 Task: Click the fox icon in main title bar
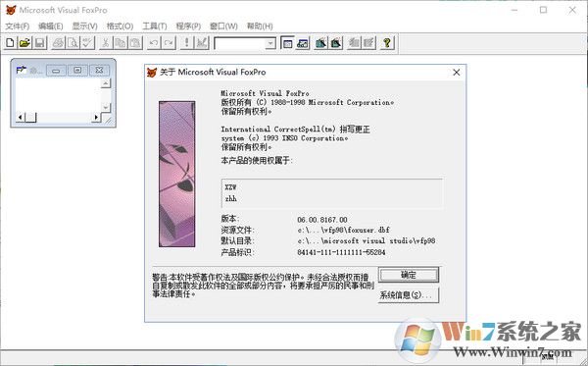tap(11, 10)
